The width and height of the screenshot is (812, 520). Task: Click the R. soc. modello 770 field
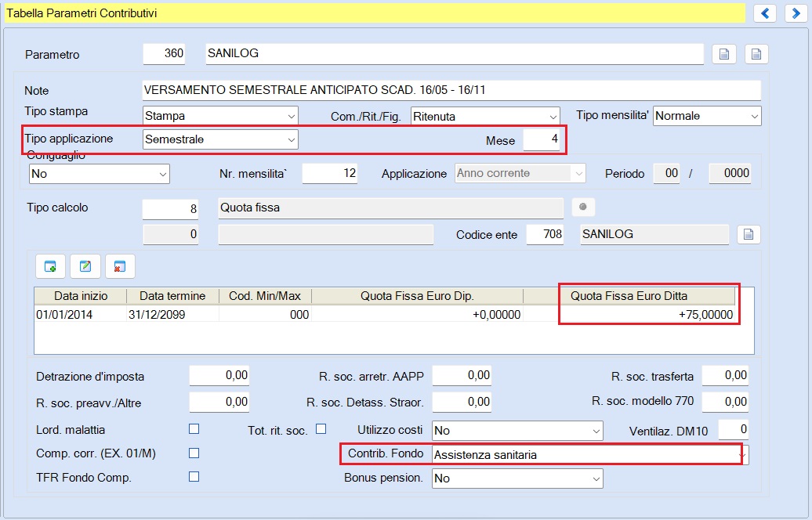click(x=725, y=402)
